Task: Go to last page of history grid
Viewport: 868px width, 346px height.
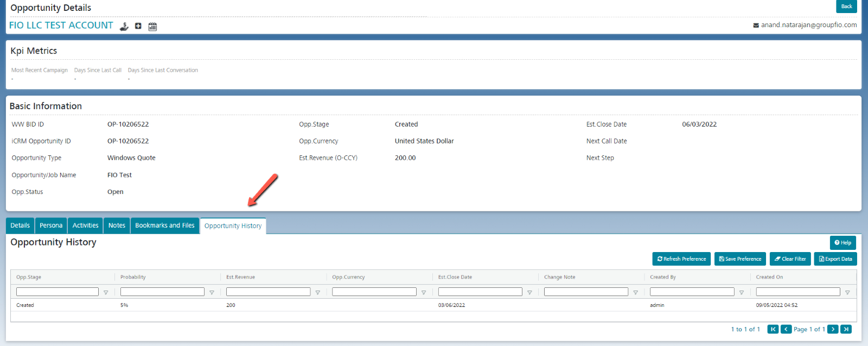Action: coord(846,329)
